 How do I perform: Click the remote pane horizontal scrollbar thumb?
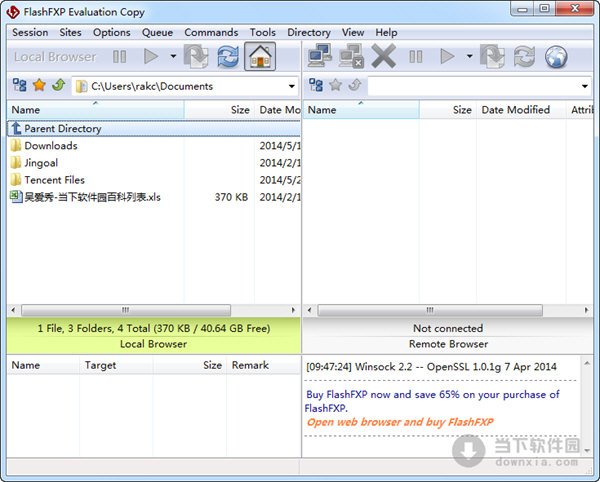pyautogui.click(x=430, y=310)
